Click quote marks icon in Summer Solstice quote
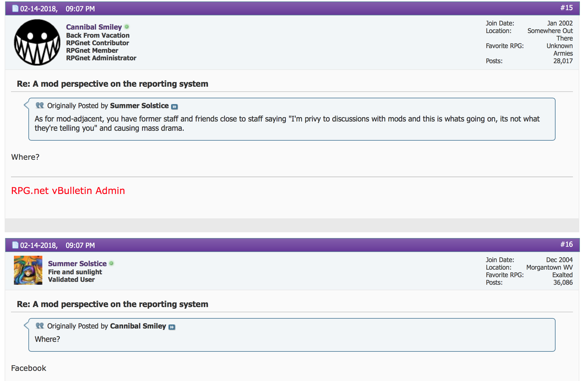Screen dimensions: 588x381 40,105
